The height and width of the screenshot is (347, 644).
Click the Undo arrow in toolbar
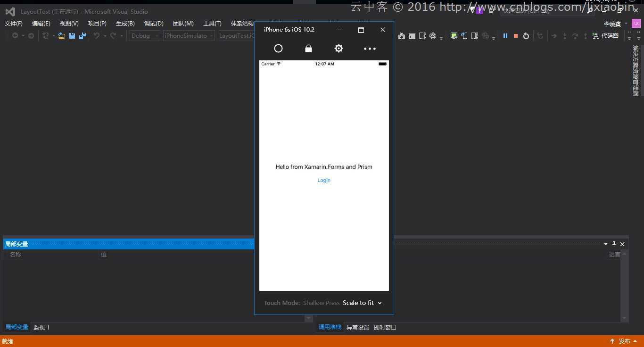[97, 36]
